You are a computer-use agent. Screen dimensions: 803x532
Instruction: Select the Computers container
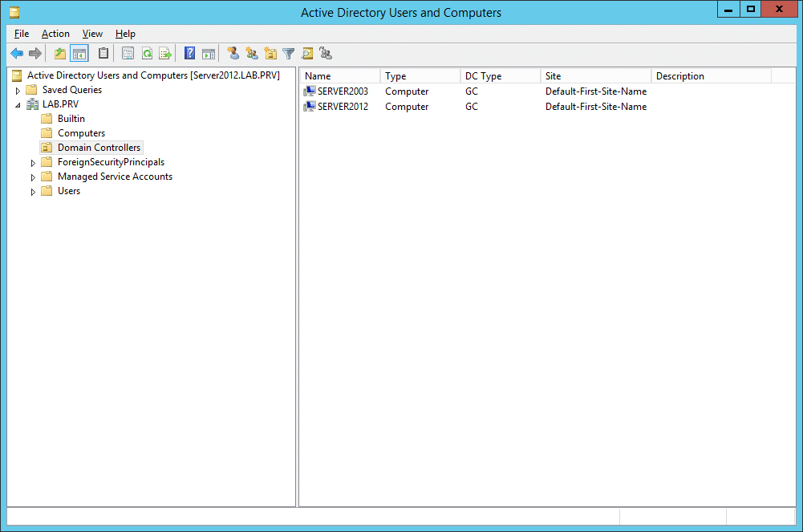tap(82, 133)
